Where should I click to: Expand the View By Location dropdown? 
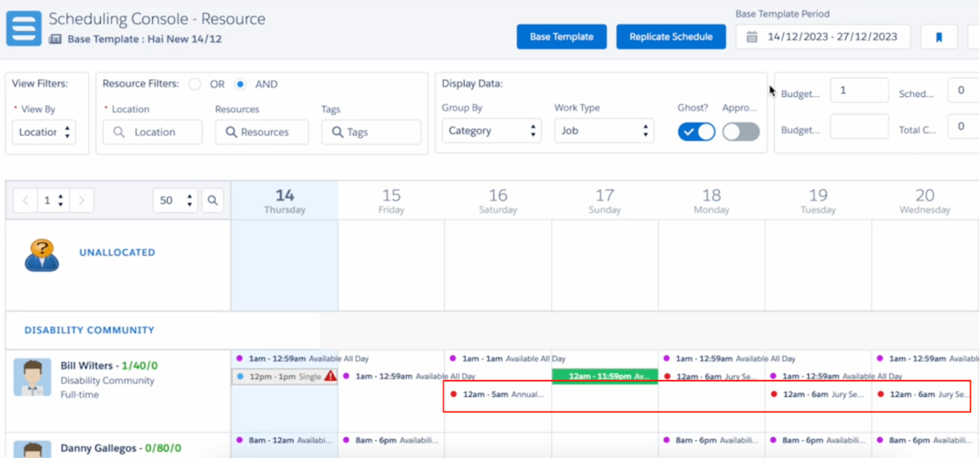[x=44, y=132]
